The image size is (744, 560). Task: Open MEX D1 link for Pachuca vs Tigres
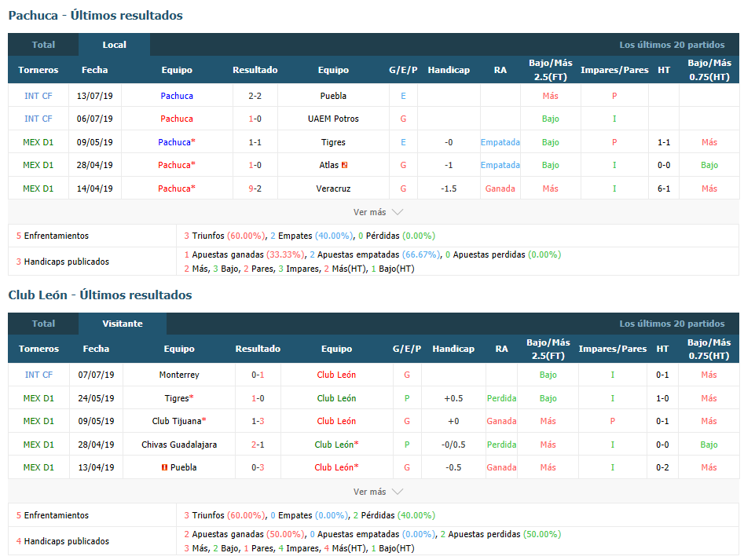coord(38,142)
